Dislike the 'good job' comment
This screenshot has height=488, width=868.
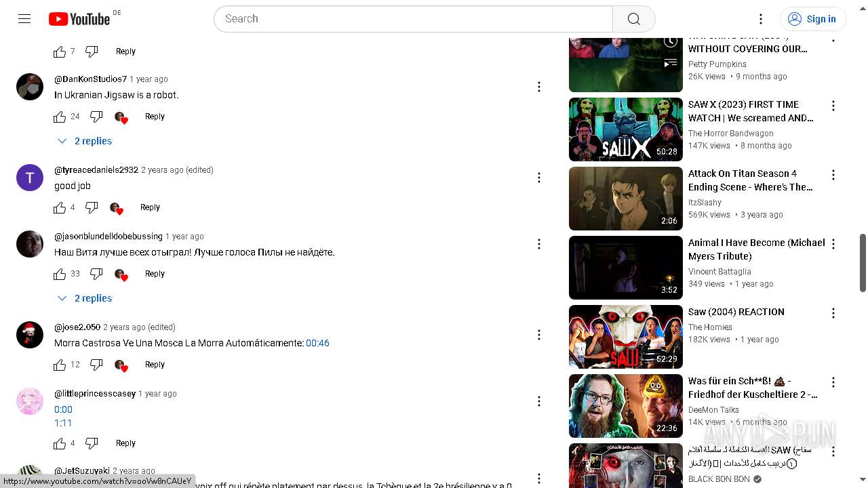92,207
